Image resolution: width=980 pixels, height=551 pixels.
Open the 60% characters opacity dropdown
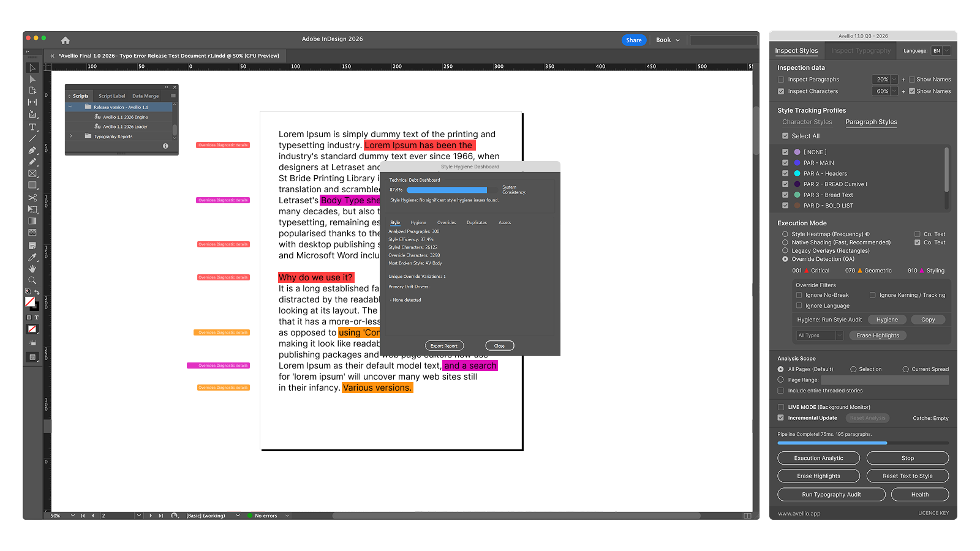[x=885, y=91]
